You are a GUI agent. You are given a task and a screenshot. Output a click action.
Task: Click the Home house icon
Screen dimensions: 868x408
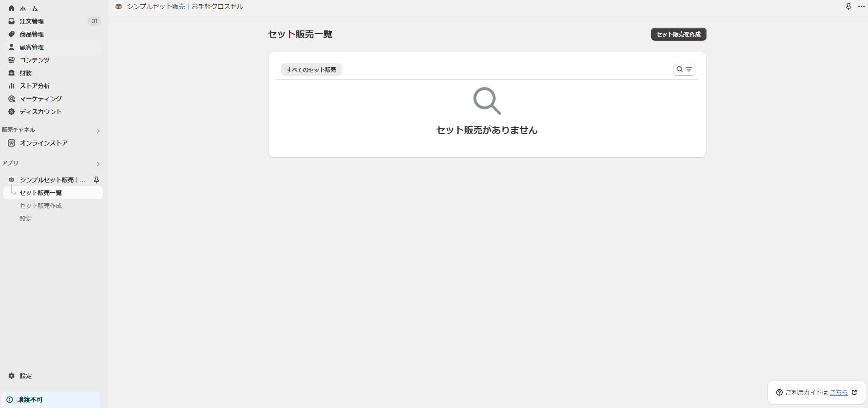12,8
